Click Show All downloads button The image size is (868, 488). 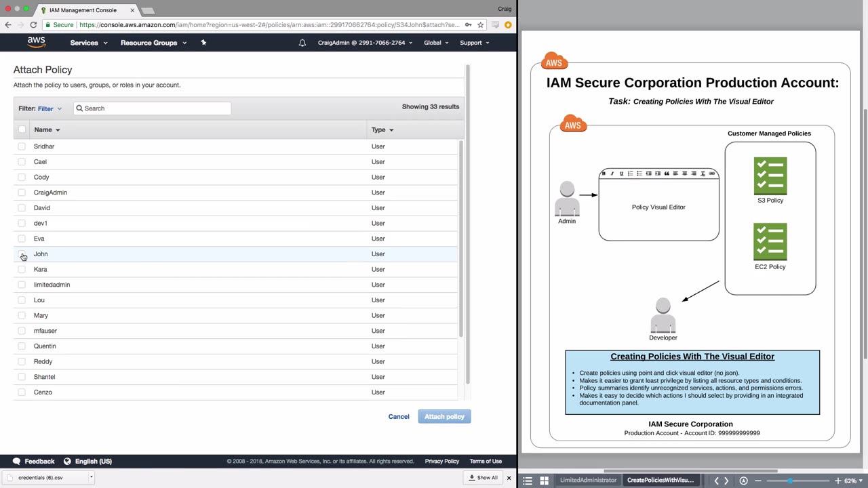click(484, 478)
